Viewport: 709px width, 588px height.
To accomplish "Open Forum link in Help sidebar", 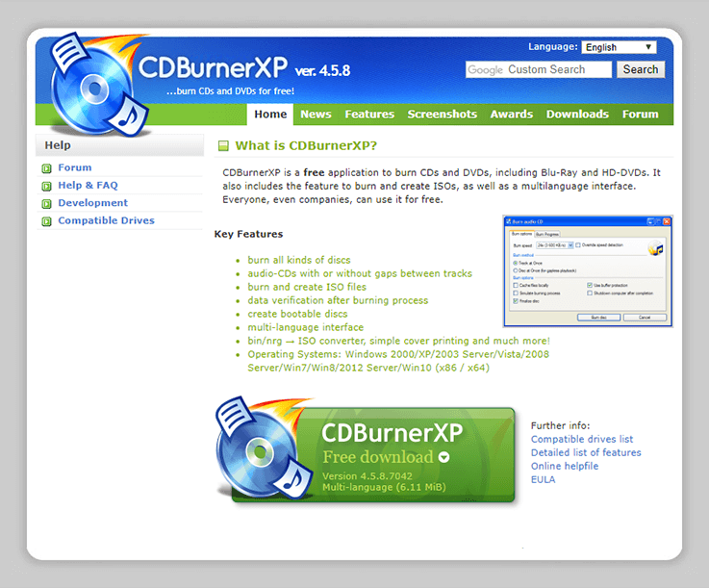I will [75, 167].
